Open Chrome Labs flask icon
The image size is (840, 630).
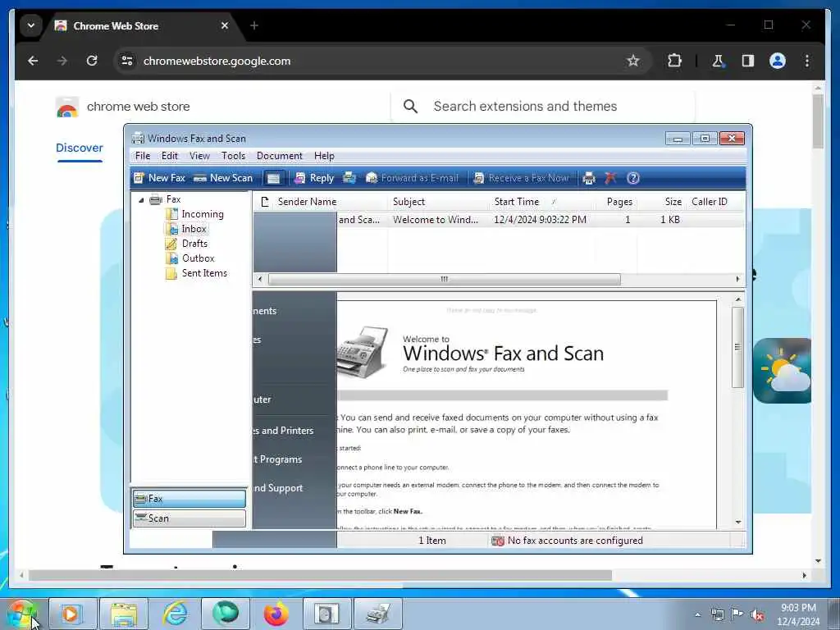718,61
